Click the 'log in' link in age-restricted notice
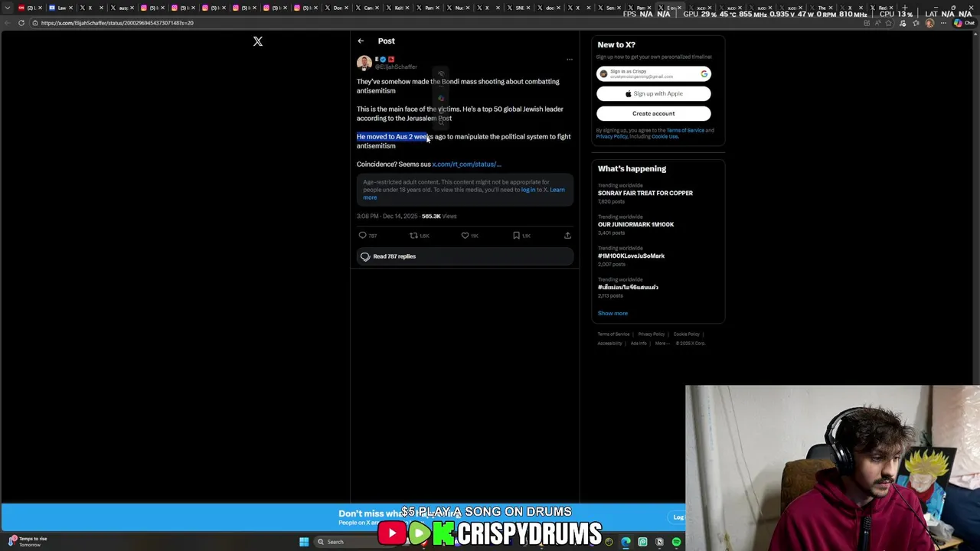 [x=528, y=190]
